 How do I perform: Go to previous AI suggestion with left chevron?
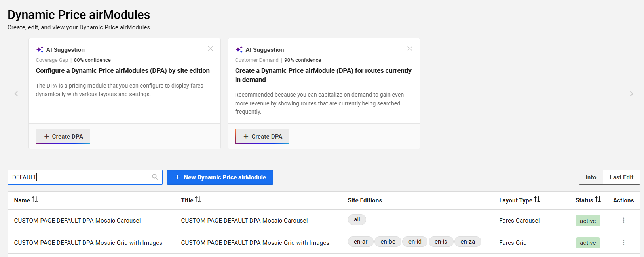click(x=16, y=94)
